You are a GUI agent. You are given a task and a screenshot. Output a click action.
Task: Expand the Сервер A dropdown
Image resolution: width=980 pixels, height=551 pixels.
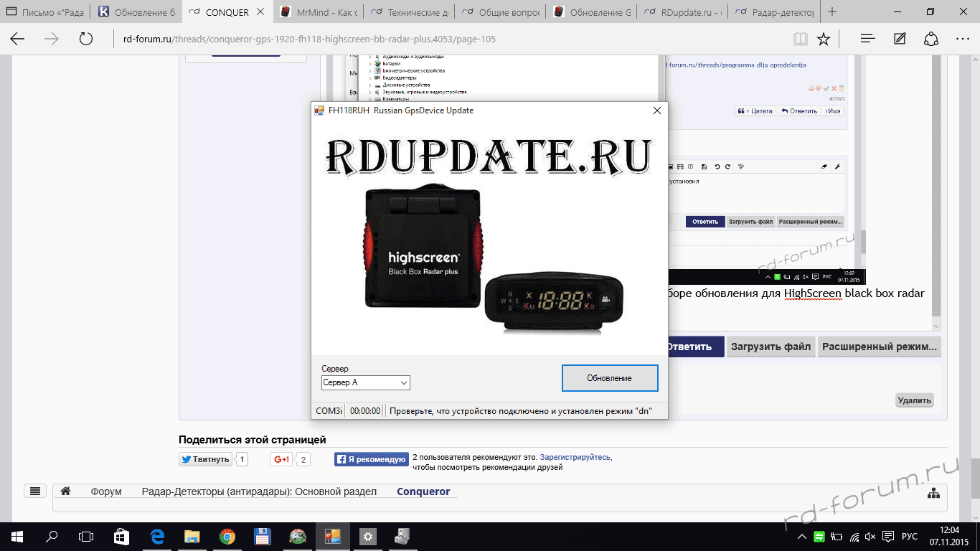(404, 383)
